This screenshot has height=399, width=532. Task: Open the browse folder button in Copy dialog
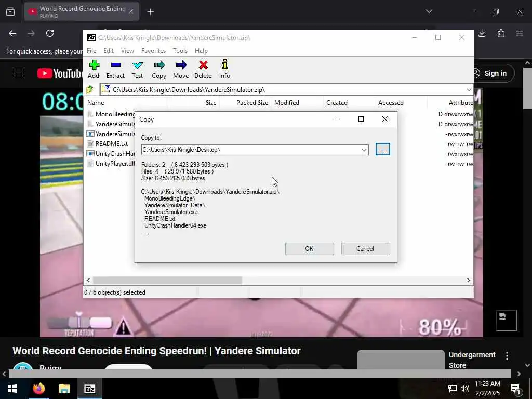pos(383,149)
